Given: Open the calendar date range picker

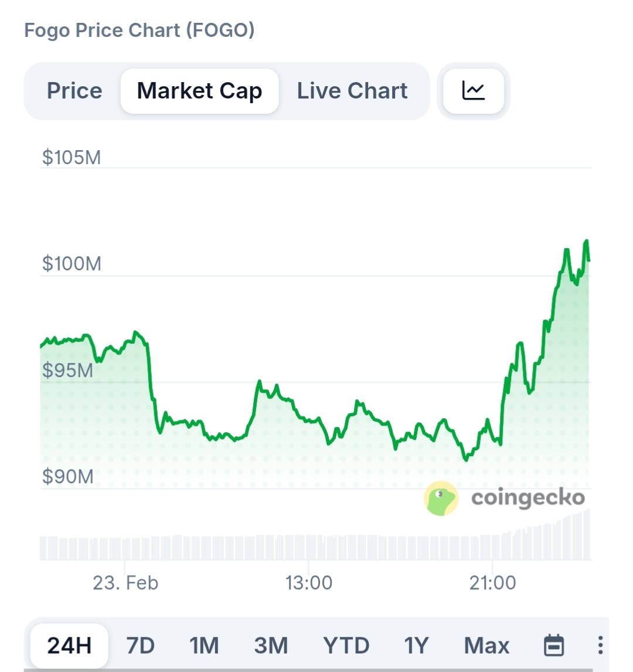Looking at the screenshot, I should pos(554,645).
